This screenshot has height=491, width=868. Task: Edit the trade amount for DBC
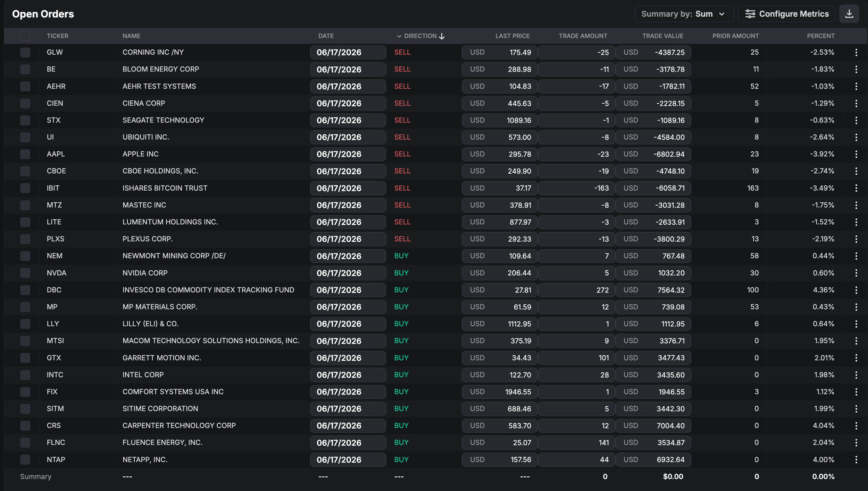[576, 290]
